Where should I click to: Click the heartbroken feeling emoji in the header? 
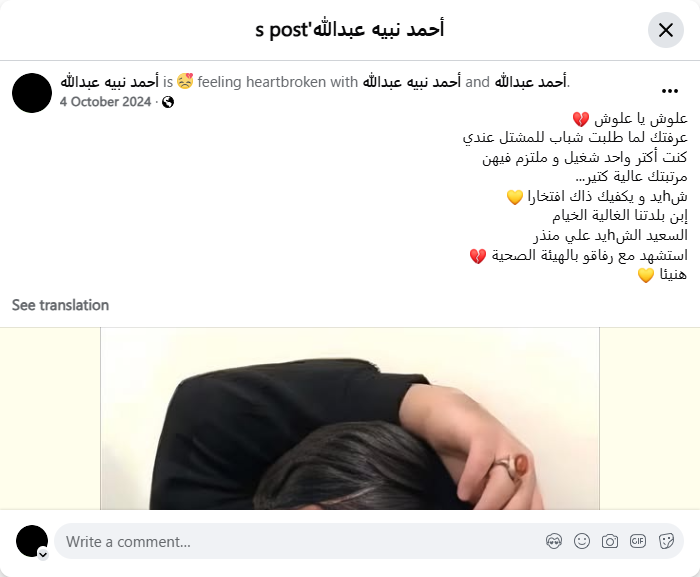[x=185, y=82]
